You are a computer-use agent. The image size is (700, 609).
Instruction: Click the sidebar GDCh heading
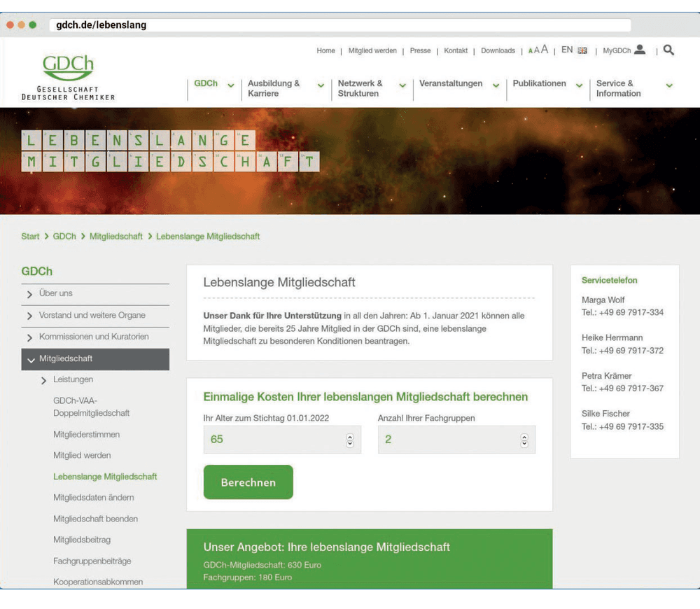pos(36,272)
